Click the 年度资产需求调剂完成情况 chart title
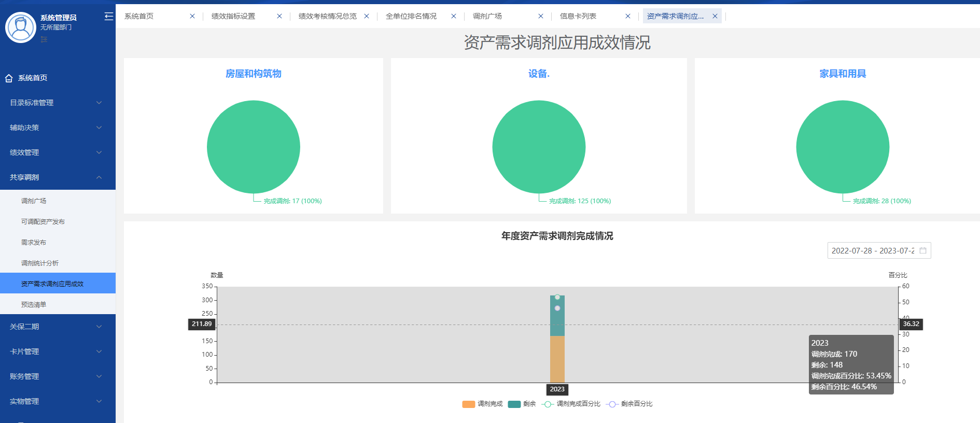Screen dimensions: 980x423 tap(557, 236)
